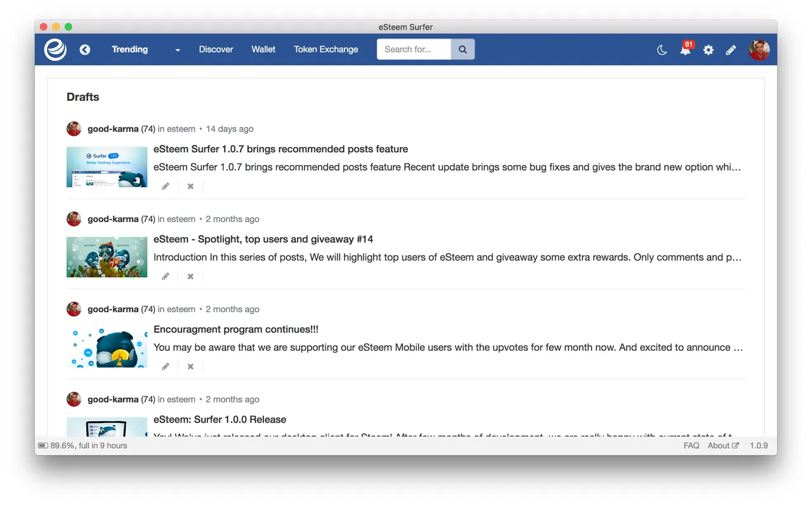812x505 pixels.
Task: Click the eSteem logo icon
Action: [55, 49]
